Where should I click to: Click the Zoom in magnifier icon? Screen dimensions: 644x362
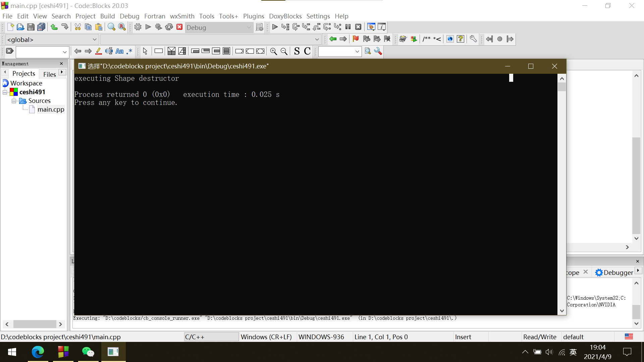pos(273,51)
